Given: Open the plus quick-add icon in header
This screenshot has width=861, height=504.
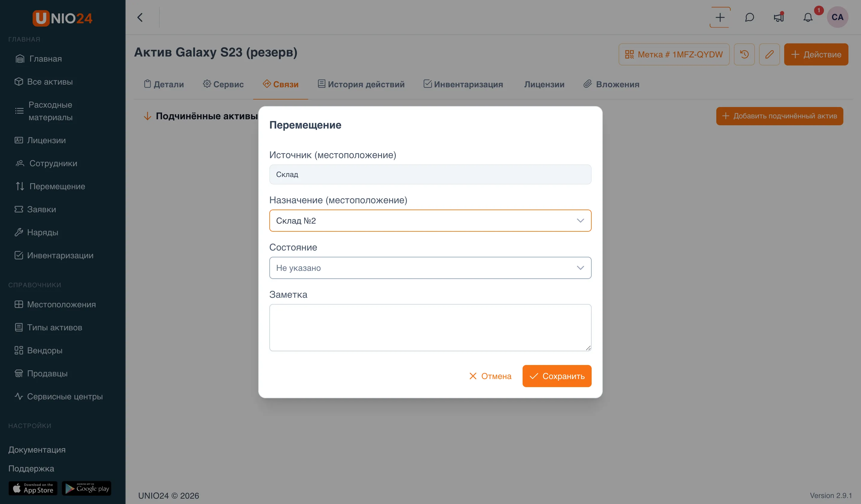Looking at the screenshot, I should [x=720, y=17].
